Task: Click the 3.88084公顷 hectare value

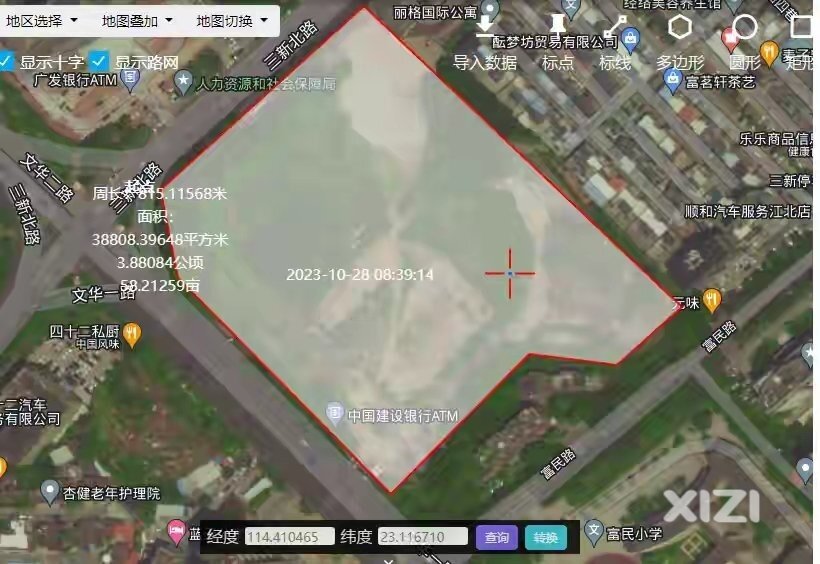Action: [x=160, y=263]
